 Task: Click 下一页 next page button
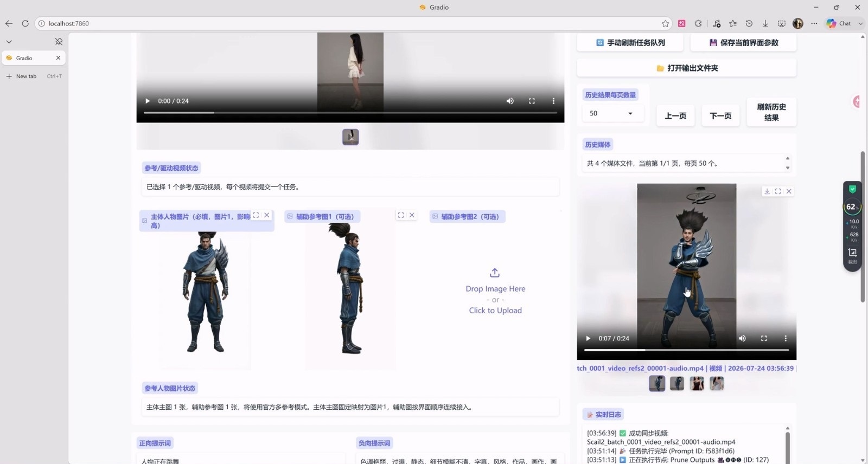click(720, 116)
